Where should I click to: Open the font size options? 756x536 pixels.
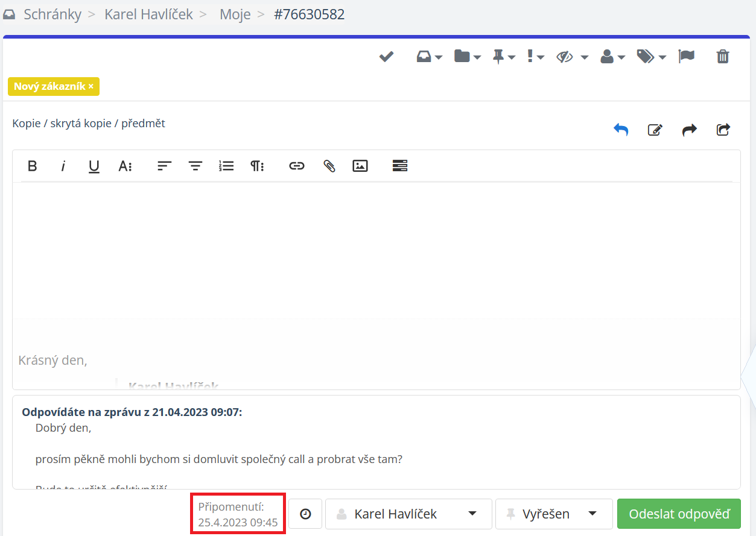click(x=125, y=166)
